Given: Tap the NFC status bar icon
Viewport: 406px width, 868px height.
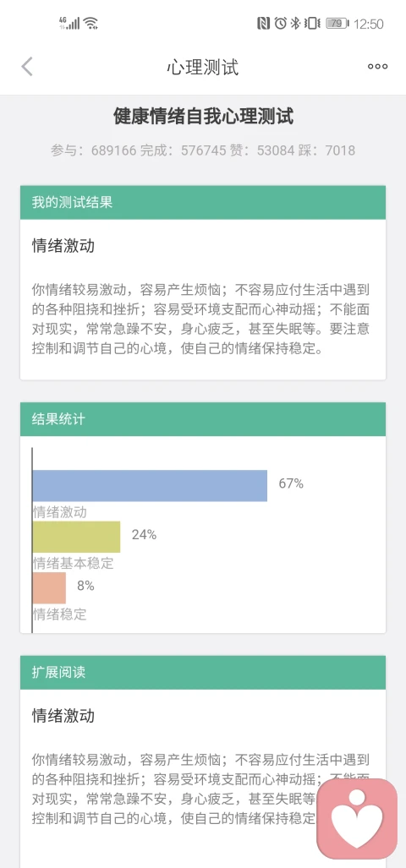Looking at the screenshot, I should (264, 24).
